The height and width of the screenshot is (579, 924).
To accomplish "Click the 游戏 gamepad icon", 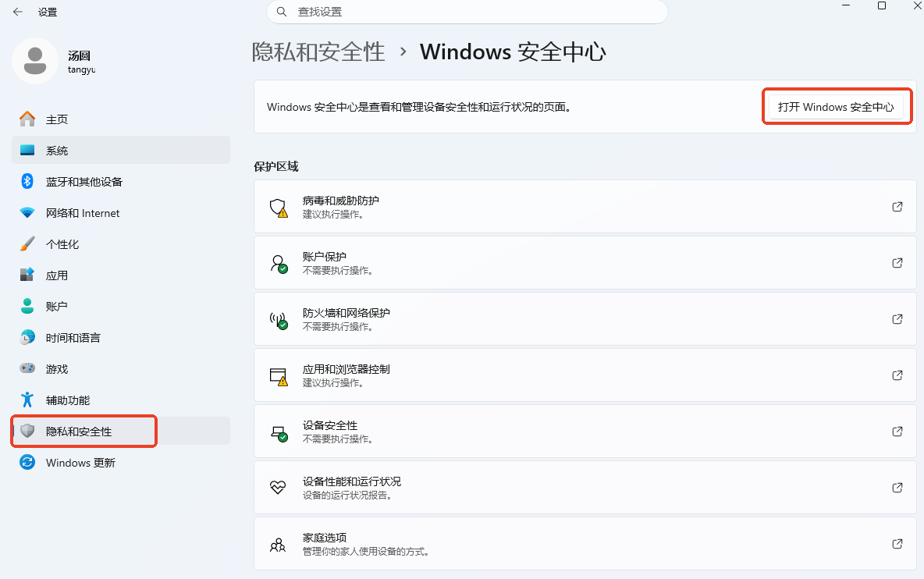I will pyautogui.click(x=27, y=368).
